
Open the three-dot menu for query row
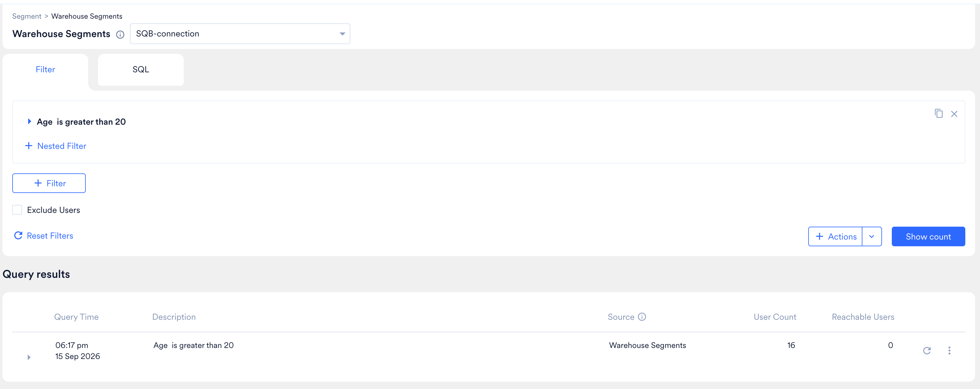click(x=949, y=350)
